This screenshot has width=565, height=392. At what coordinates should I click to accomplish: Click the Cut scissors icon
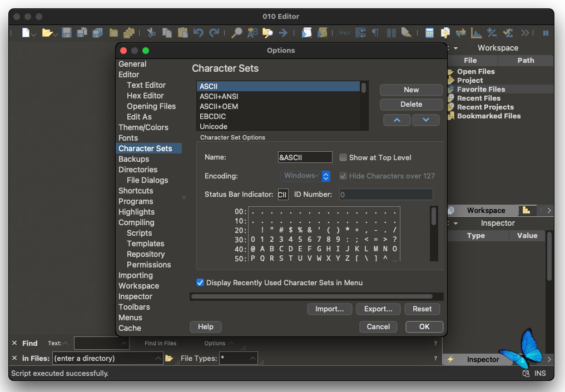pyautogui.click(x=151, y=33)
